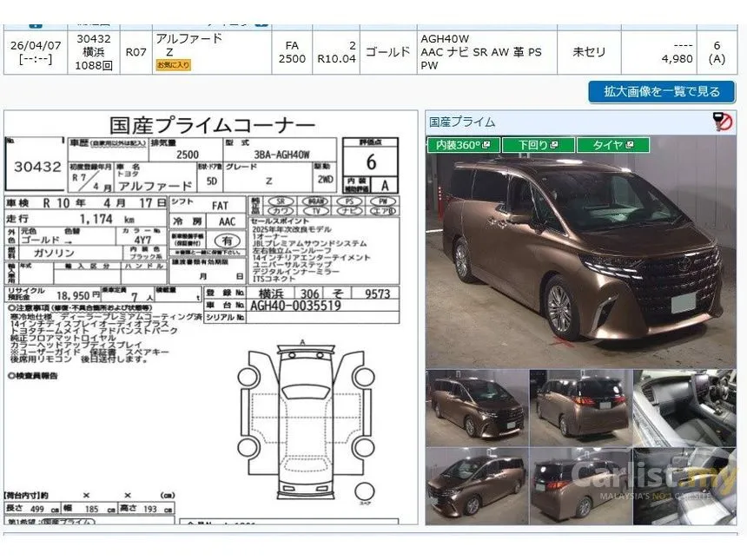Viewport: 747px width, 560px height.
Task: Click the grade 6 evaluation box
Action: coord(371,161)
